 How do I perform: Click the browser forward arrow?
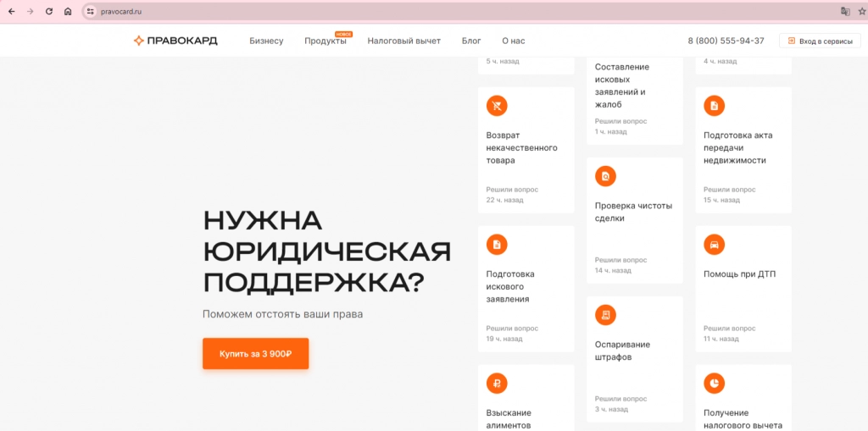pos(30,11)
